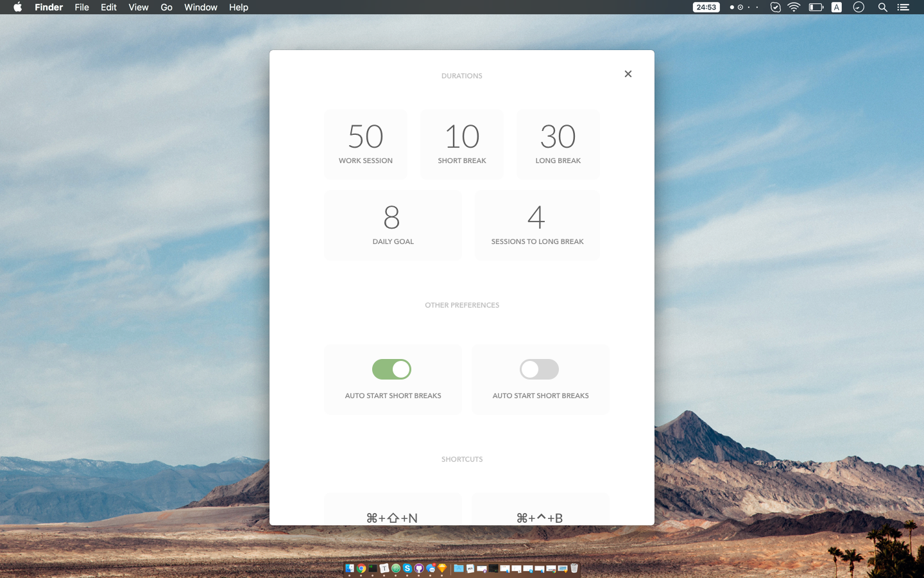Open the input source 'A' menu

[x=837, y=7]
